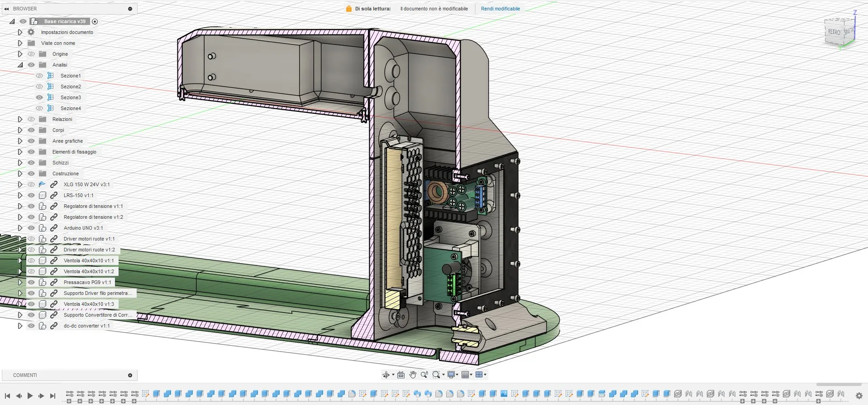Select Supporto Driver filo perimetra... item
Image resolution: width=868 pixels, height=405 pixels.
(98, 293)
